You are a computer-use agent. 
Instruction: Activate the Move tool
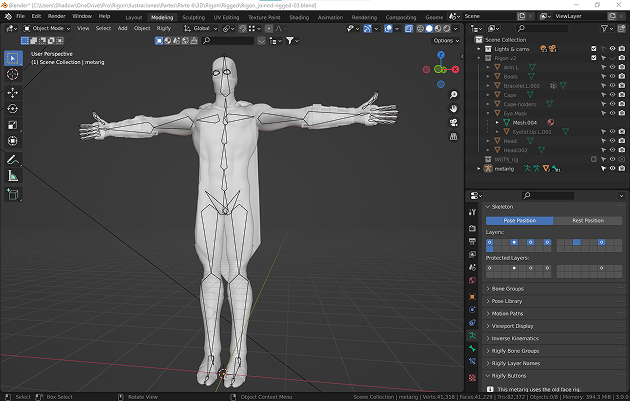coord(13,92)
